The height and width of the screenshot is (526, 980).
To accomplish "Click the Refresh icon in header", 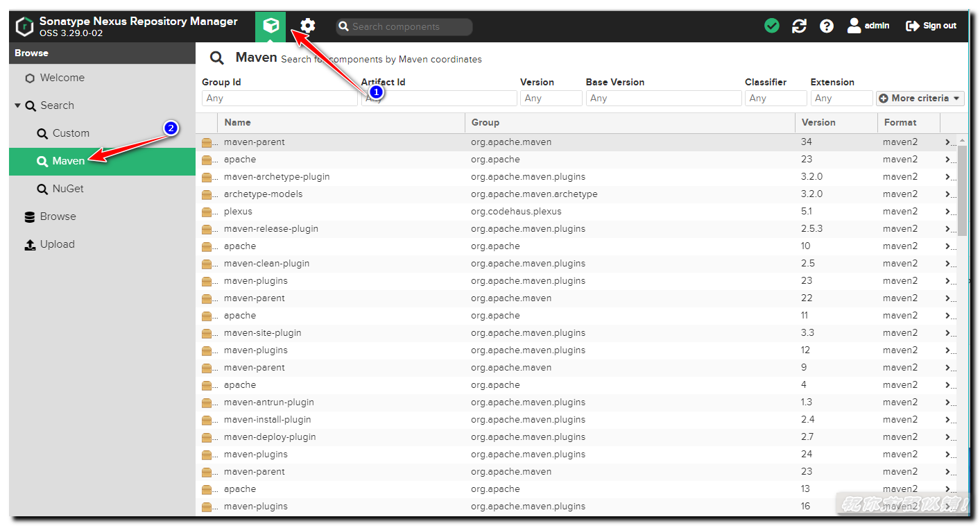I will click(799, 26).
